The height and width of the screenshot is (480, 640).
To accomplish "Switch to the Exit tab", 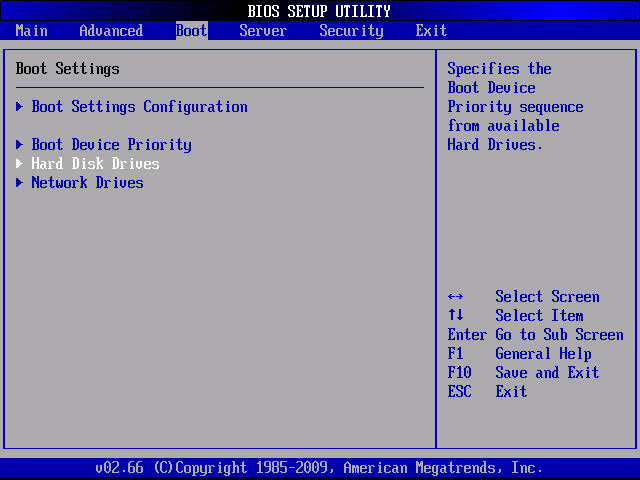I will (x=431, y=31).
